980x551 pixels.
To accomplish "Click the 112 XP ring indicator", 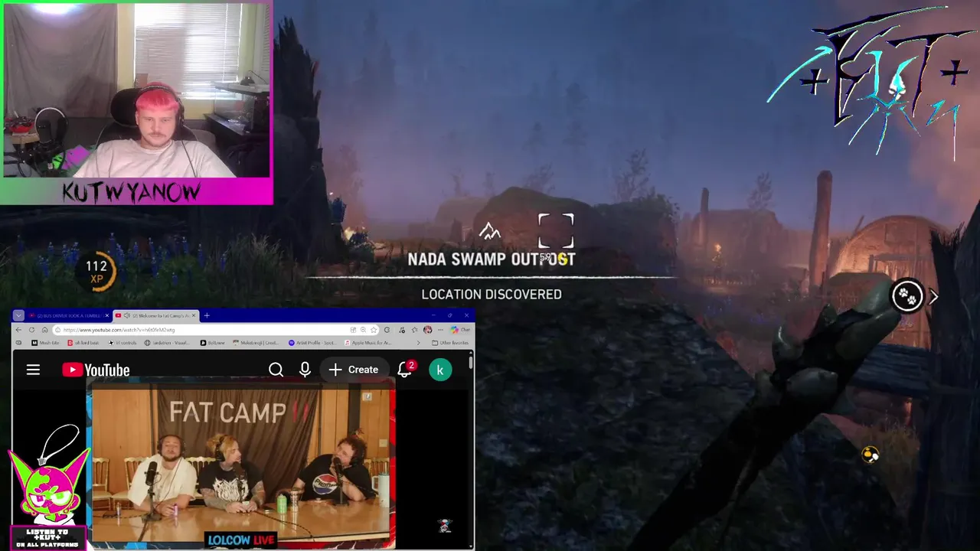I will click(x=97, y=272).
